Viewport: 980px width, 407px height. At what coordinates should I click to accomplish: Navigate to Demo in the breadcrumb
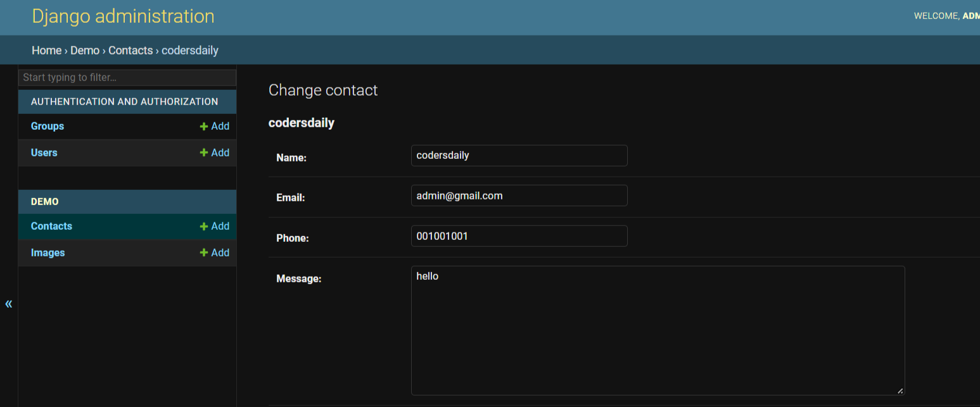tap(85, 51)
